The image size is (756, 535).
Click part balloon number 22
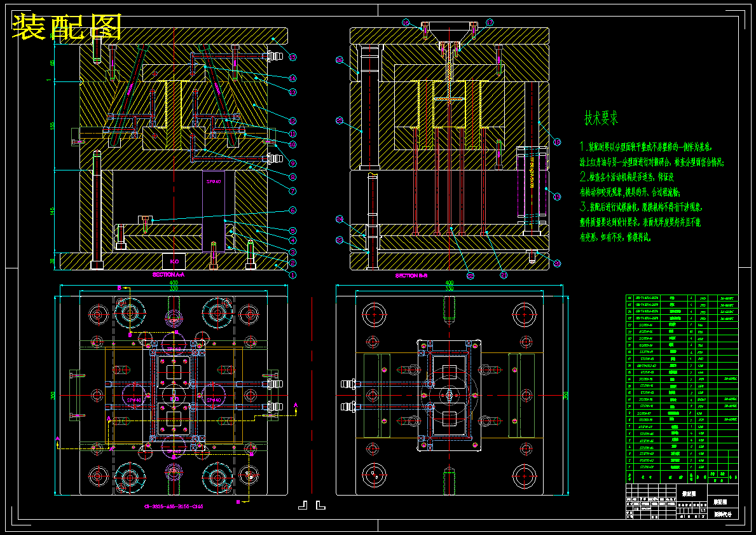(x=471, y=276)
